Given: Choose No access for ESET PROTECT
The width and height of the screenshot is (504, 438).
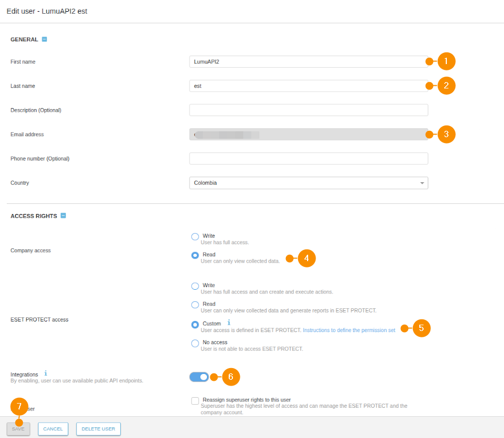Looking at the screenshot, I should tap(195, 343).
